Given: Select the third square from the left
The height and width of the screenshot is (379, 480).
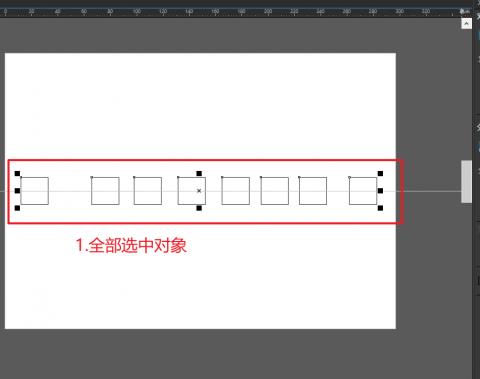Looking at the screenshot, I should coord(148,191).
